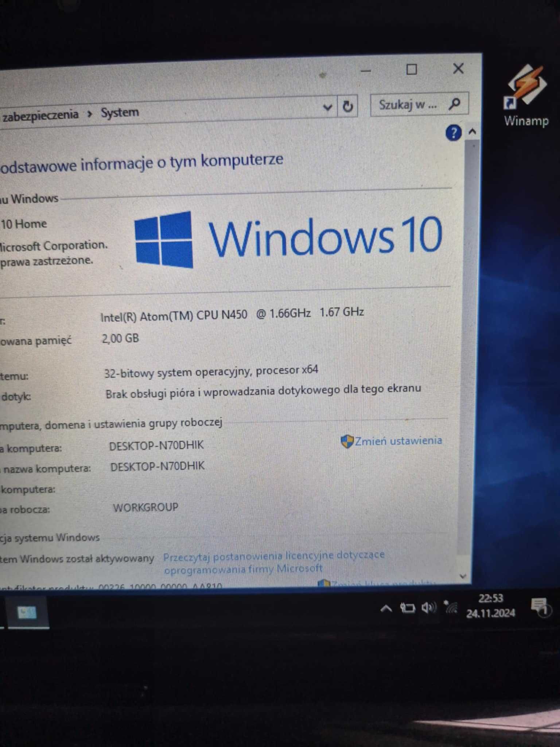Go to 'zabezpieczenia' breadcrumb segment
This screenshot has height=747, width=560.
tap(40, 115)
